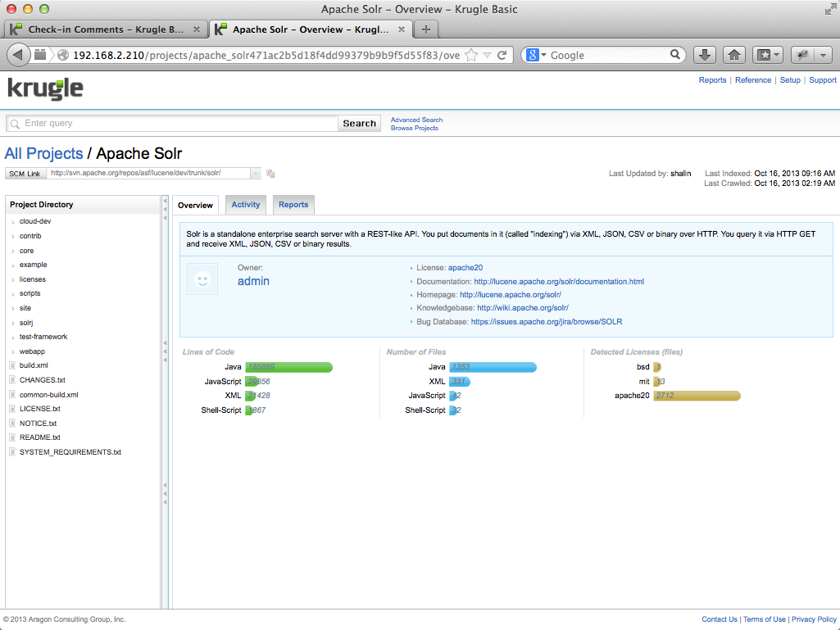The height and width of the screenshot is (630, 840).
Task: Open the NOTICE.txt file
Action: tap(38, 424)
